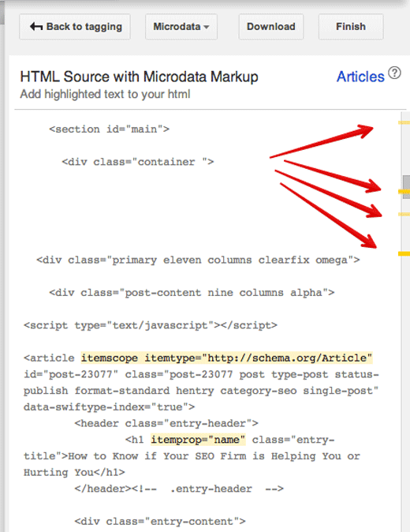Click the gray scrollbar thumb of source pane
The image size is (410, 532).
406,187
